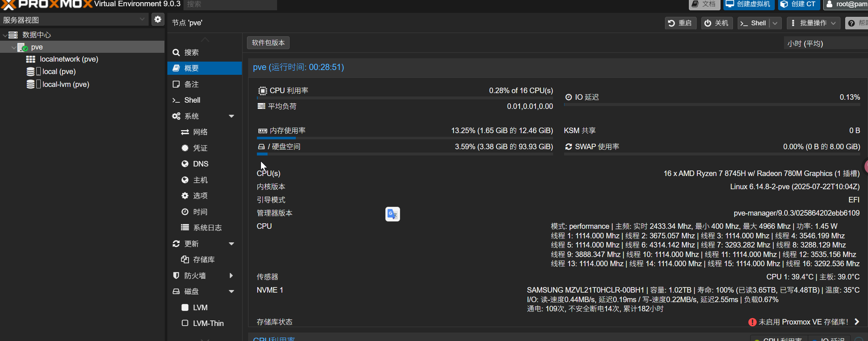Open the 概要 summary menu item
The height and width of the screenshot is (341, 868).
point(205,68)
